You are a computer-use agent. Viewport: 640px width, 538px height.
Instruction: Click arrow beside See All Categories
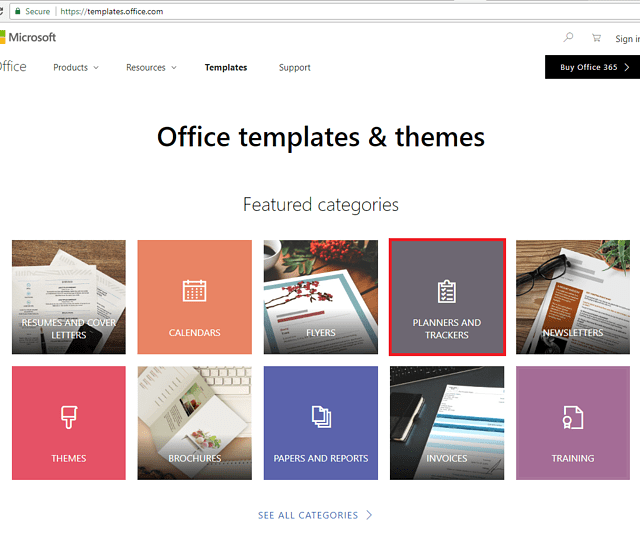click(369, 515)
